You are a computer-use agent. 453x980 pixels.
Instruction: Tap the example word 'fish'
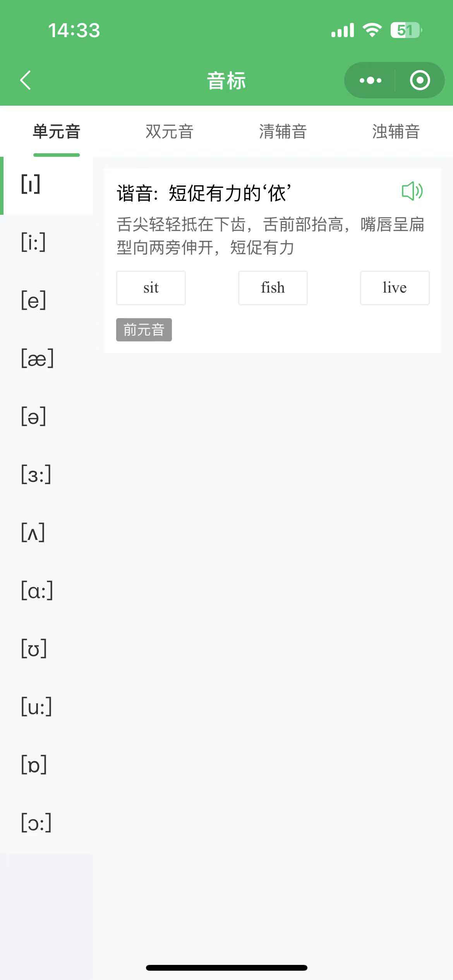273,288
